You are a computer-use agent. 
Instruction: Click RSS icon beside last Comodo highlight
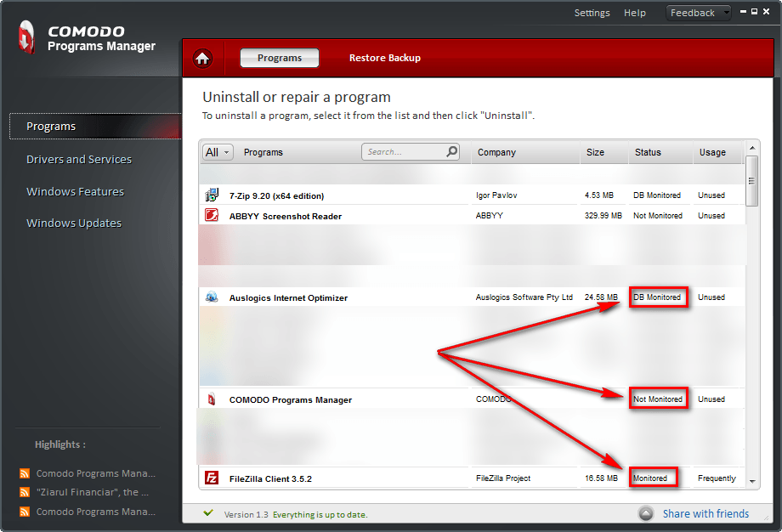click(x=25, y=512)
